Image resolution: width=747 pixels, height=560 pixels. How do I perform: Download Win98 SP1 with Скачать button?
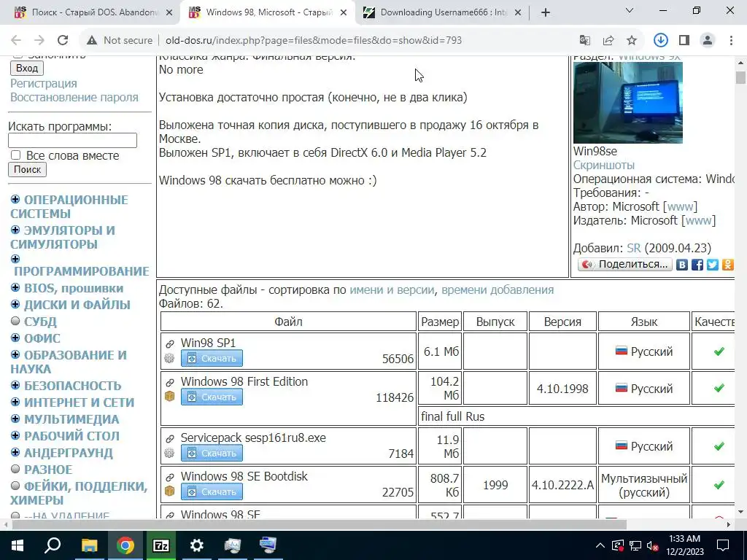pyautogui.click(x=212, y=358)
